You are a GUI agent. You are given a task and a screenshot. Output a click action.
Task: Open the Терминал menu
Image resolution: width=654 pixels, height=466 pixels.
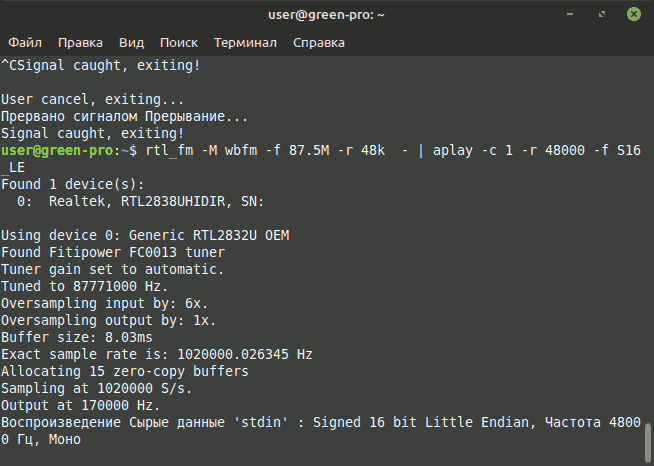245,43
